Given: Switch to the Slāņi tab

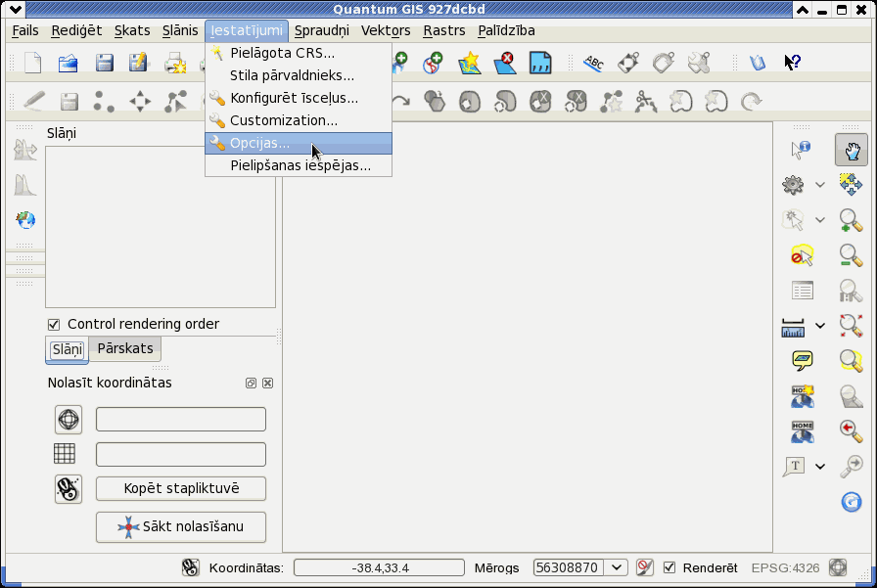Looking at the screenshot, I should tap(68, 350).
